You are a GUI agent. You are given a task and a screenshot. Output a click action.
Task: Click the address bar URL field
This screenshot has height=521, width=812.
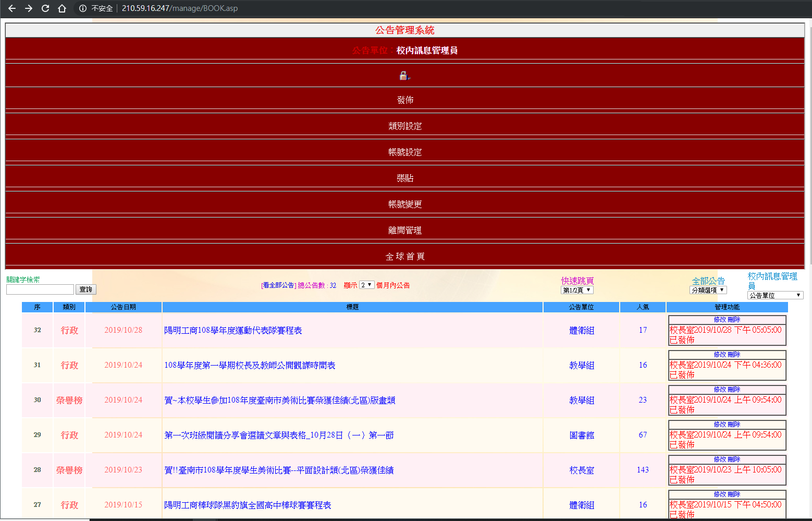[x=179, y=8]
